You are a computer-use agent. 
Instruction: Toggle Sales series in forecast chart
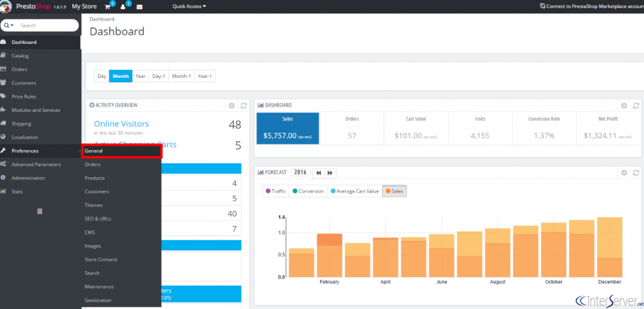(394, 191)
